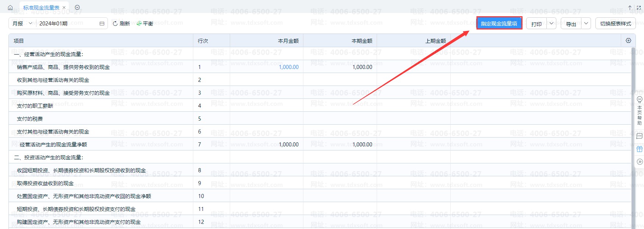Screen dimensions: 644x229
Task: Collapse the right sidebar double-arrow icon
Action: pyautogui.click(x=640, y=162)
